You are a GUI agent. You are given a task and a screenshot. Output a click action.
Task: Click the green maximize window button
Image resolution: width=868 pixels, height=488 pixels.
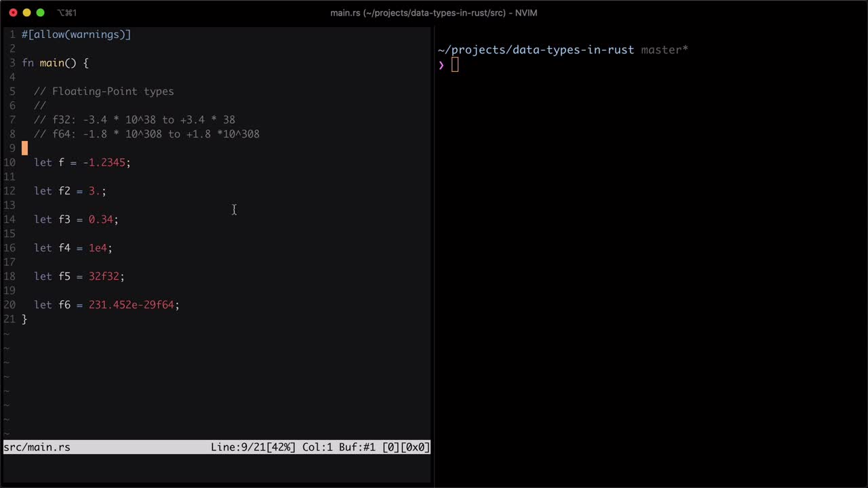[x=40, y=13]
